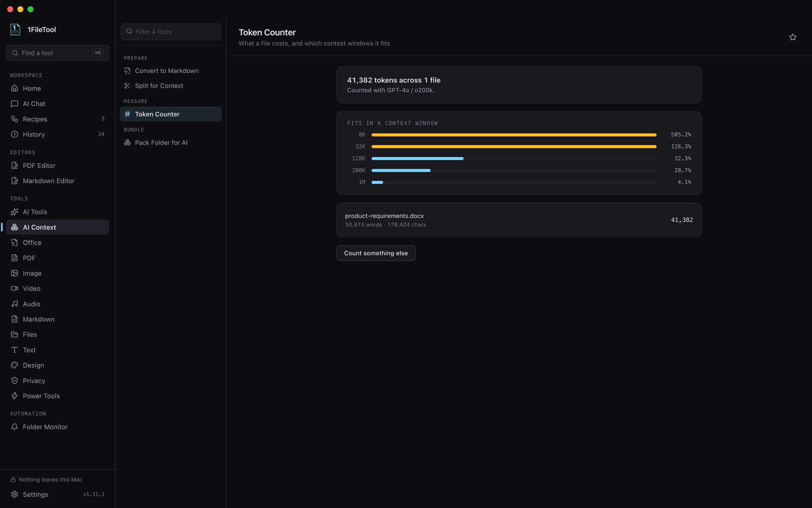Viewport: 812px width, 508px height.
Task: Select the Image tools icon
Action: coord(15,273)
